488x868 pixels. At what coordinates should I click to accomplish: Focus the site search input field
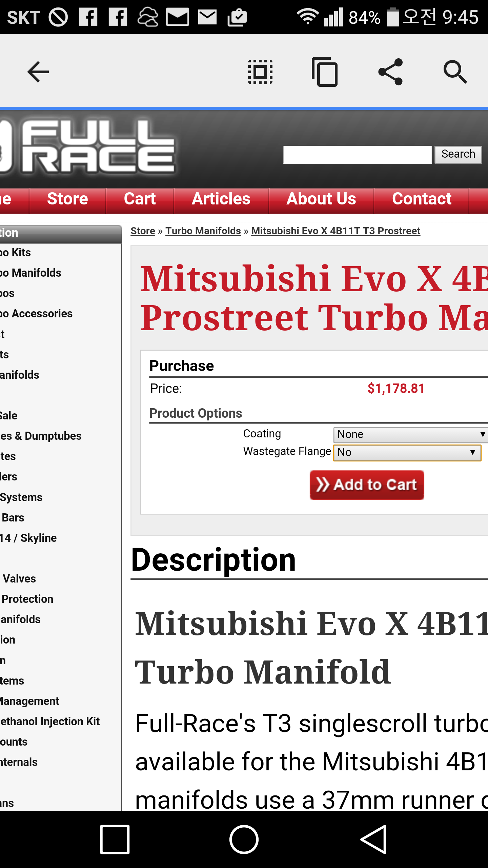(357, 155)
